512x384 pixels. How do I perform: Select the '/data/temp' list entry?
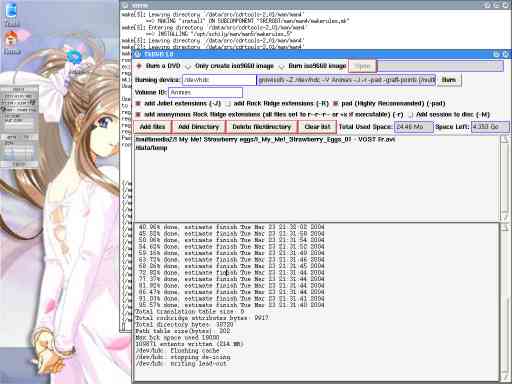coord(151,148)
